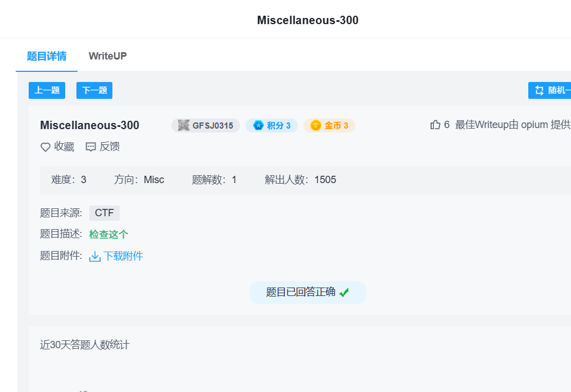Screen dimensions: 571x392
Task: Click the download arrow icon for the attachment
Action: click(95, 257)
